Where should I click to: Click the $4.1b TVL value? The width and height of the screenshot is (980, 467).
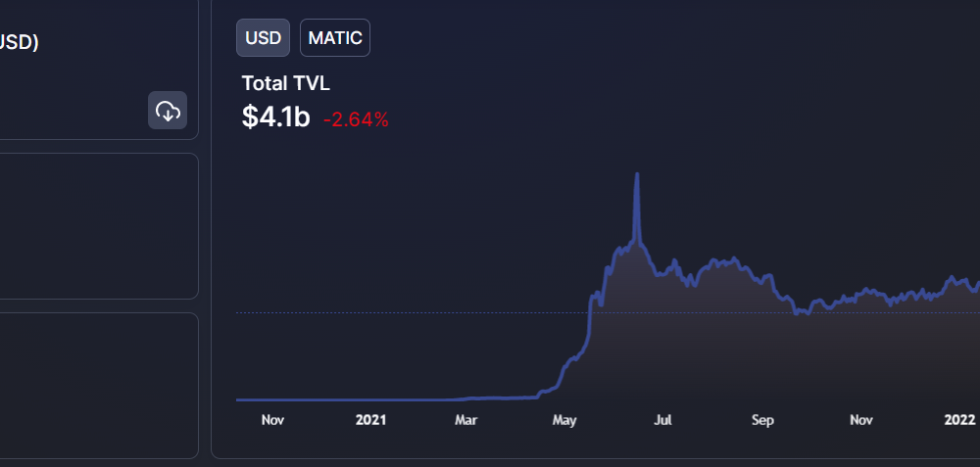(x=275, y=117)
